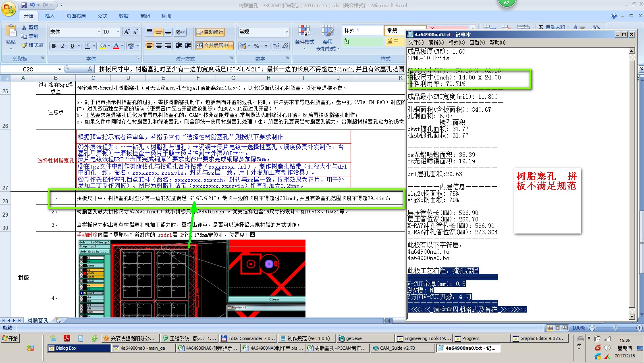Click the accounting number format icon
The image size is (644, 363).
243,46
